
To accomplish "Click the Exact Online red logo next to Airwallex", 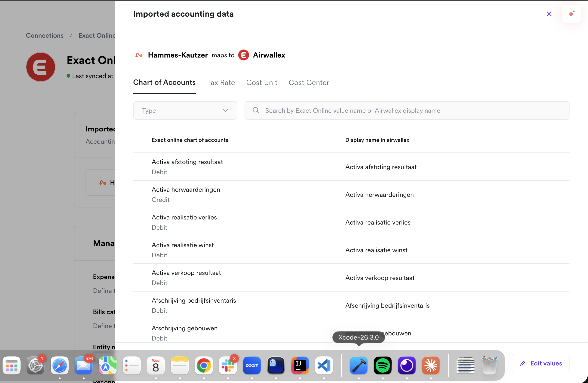I will [x=243, y=55].
